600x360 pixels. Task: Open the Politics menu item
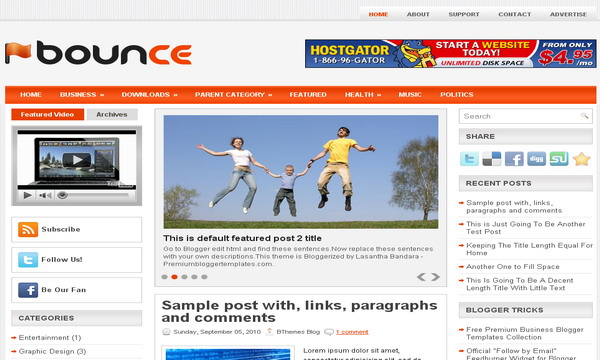click(457, 94)
